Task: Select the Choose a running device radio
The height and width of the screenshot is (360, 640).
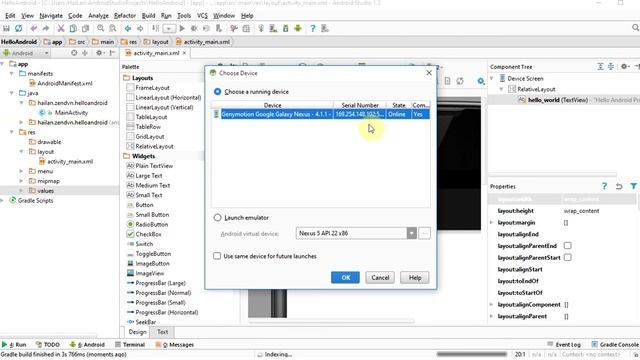Action: 218,91
